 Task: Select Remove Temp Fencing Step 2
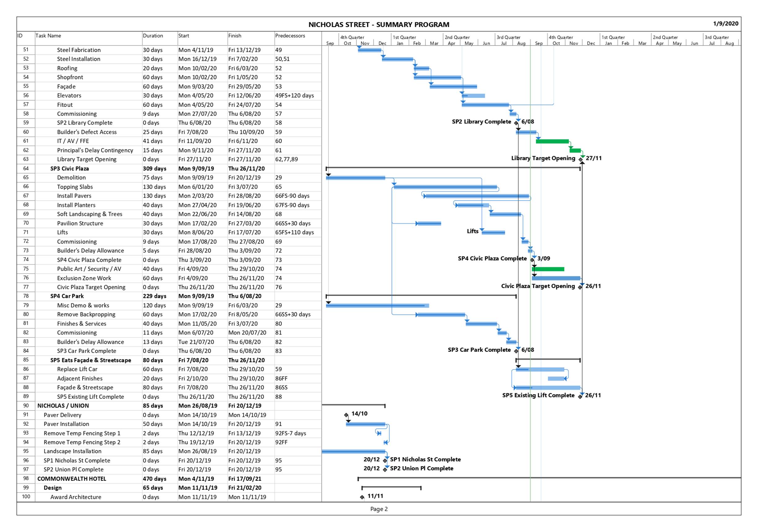tap(82, 442)
